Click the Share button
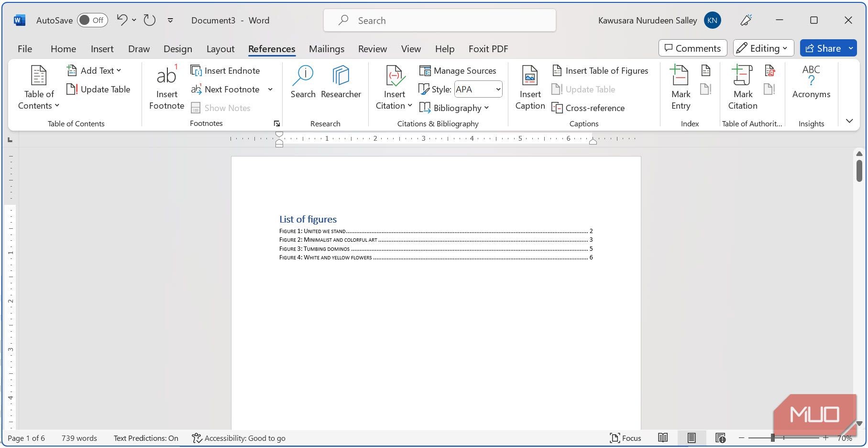 823,48
